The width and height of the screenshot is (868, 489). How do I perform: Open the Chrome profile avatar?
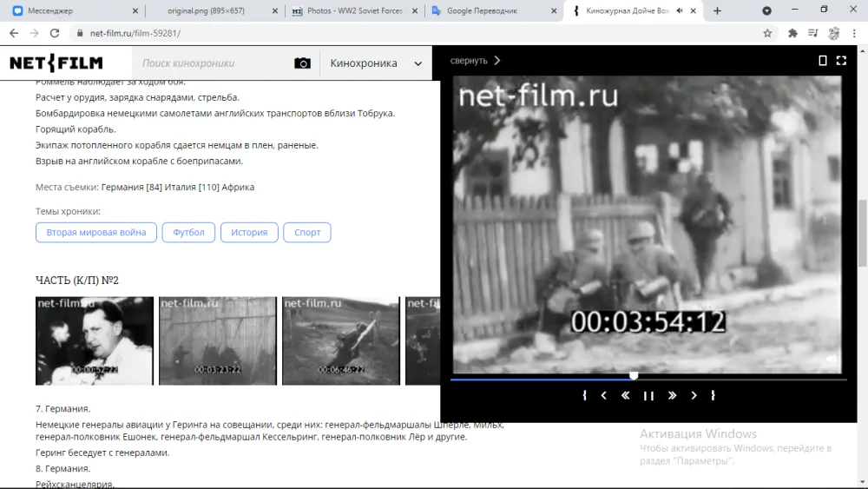pyautogui.click(x=833, y=33)
